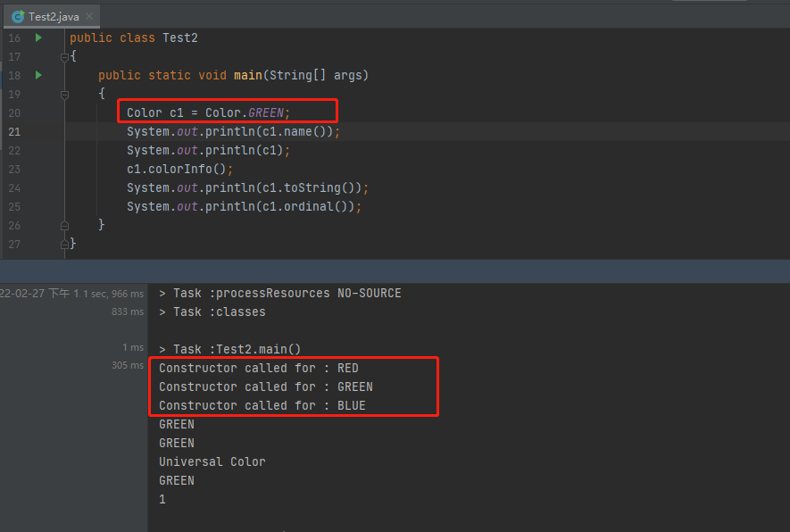Click line number 23 in the gutter
The width and height of the screenshot is (790, 532).
13,170
